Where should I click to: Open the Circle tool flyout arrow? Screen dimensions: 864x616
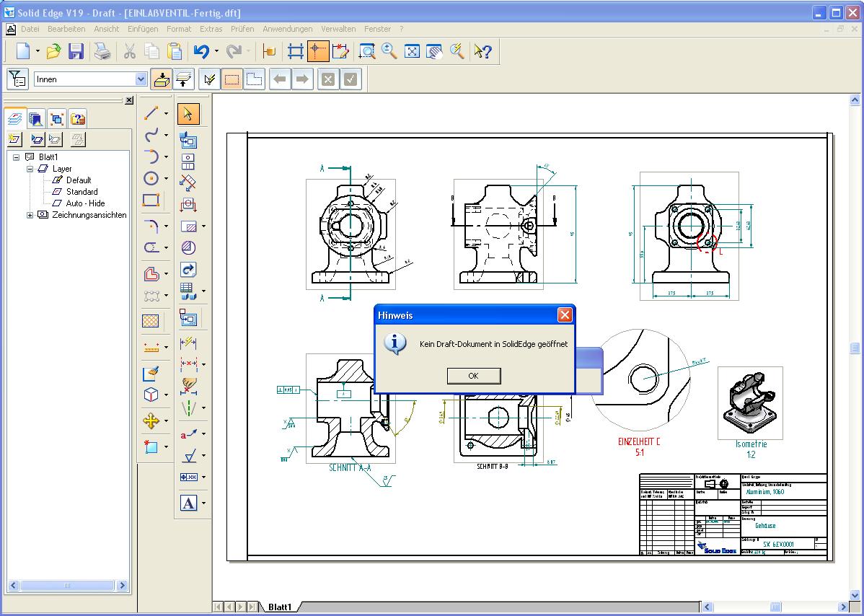[166, 178]
